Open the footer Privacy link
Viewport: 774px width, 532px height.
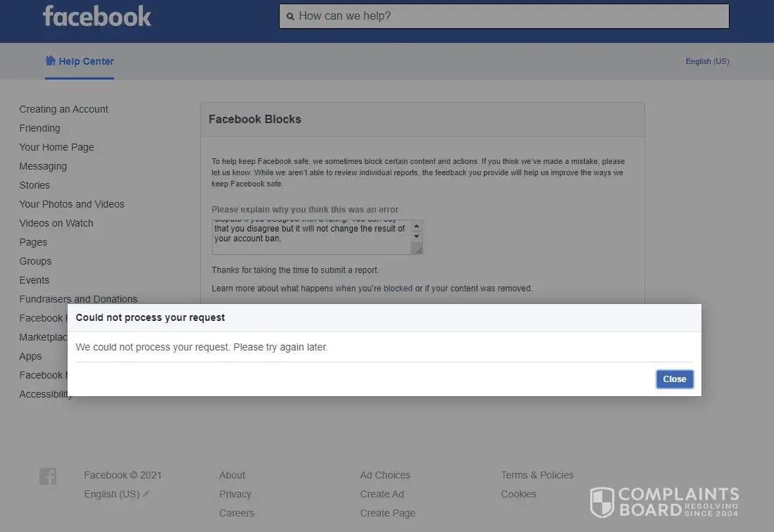point(235,494)
